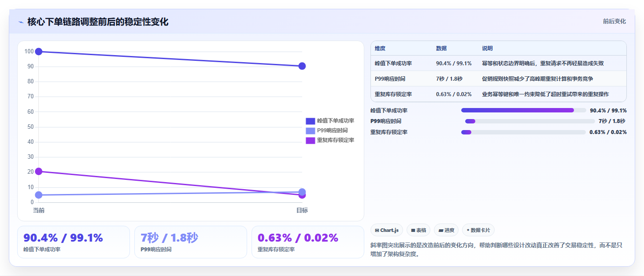Click the P99响应时间 data point at 当前
This screenshot has width=644, height=276.
click(39, 195)
